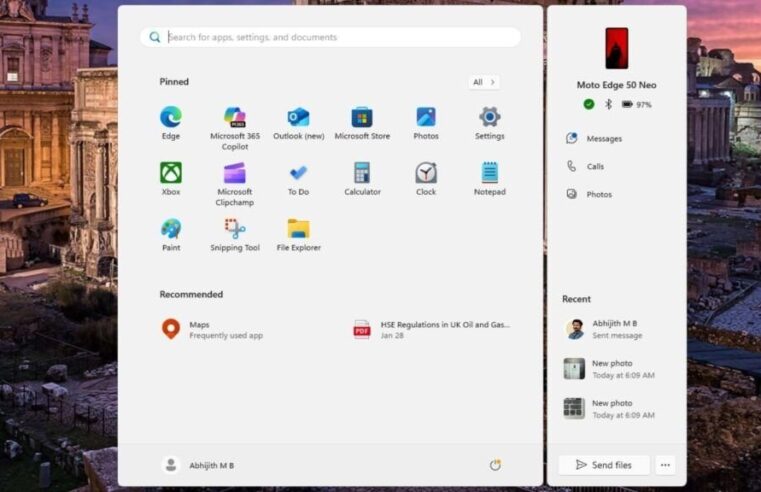Screen dimensions: 761x492
Task: Show all apps via All button
Action: pos(484,82)
